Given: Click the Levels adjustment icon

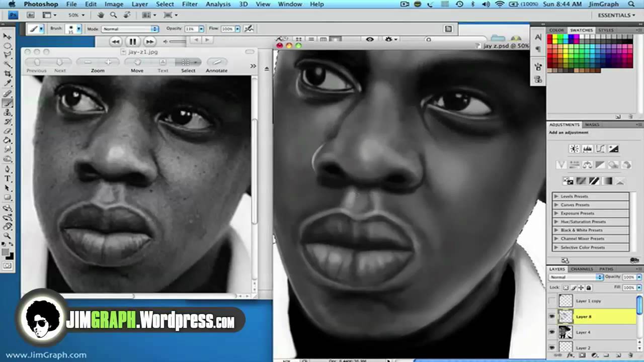Looking at the screenshot, I should [x=587, y=149].
